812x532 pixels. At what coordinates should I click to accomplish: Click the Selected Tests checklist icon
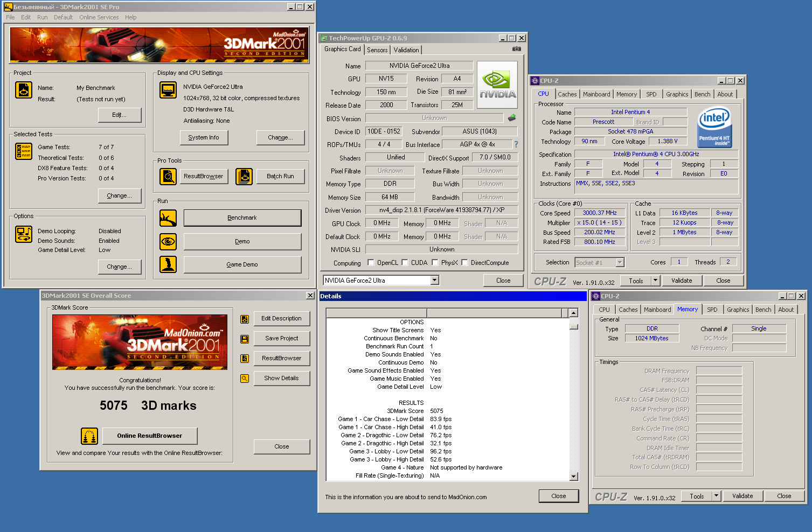coord(24,151)
